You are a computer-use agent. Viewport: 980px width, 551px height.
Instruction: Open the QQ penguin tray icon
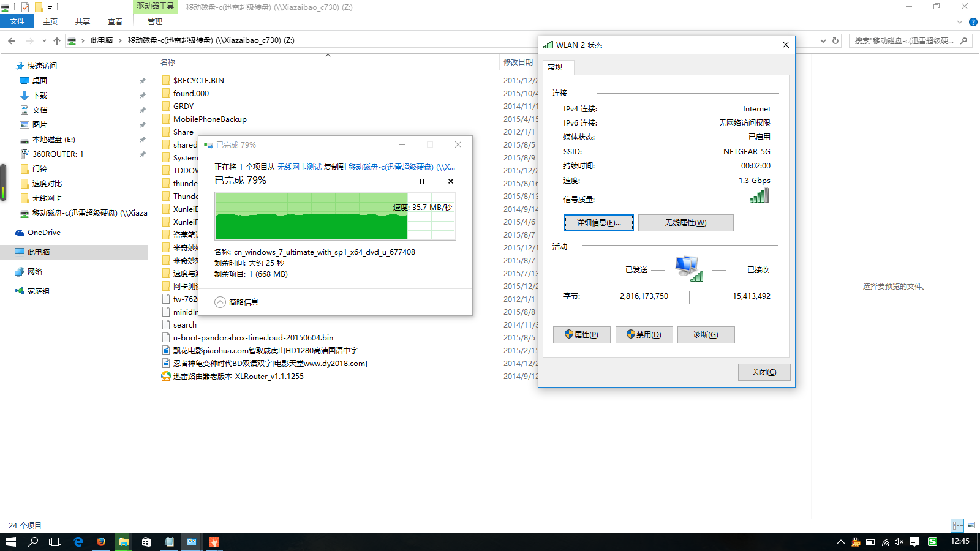click(x=856, y=542)
